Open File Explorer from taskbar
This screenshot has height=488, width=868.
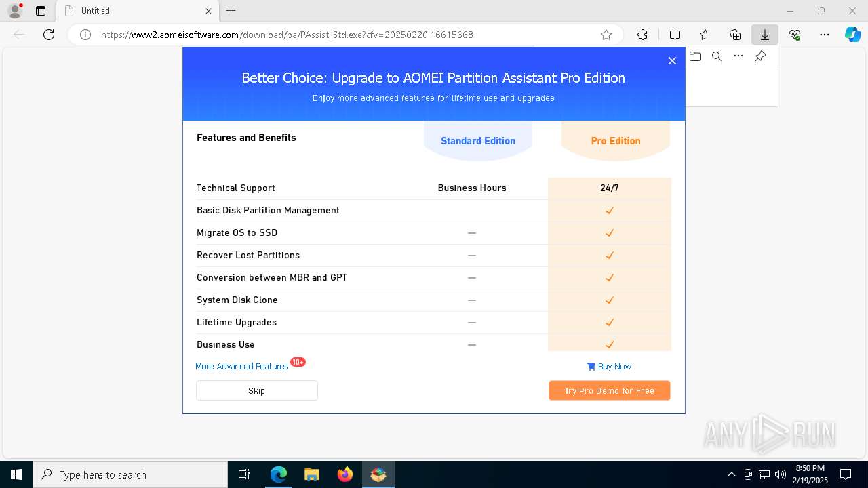(312, 474)
